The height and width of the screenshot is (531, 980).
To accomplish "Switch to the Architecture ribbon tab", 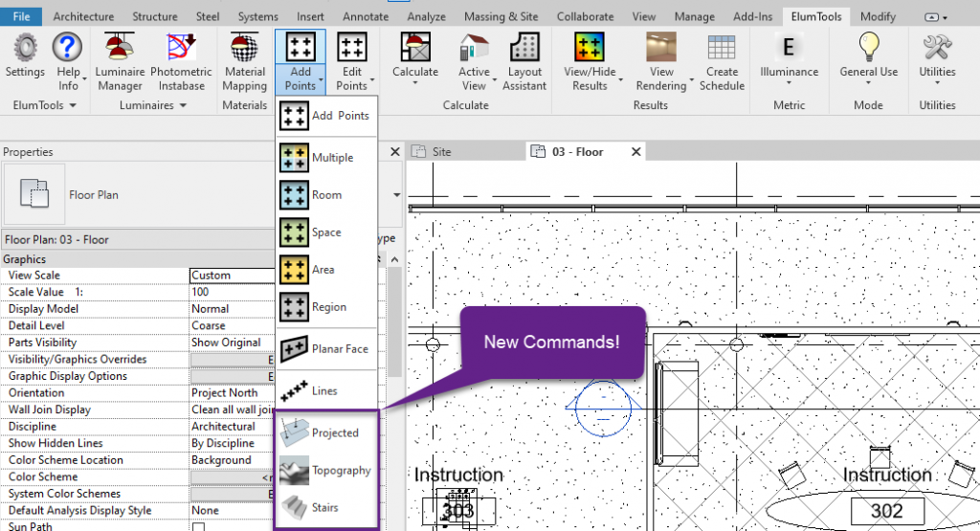I will point(83,17).
